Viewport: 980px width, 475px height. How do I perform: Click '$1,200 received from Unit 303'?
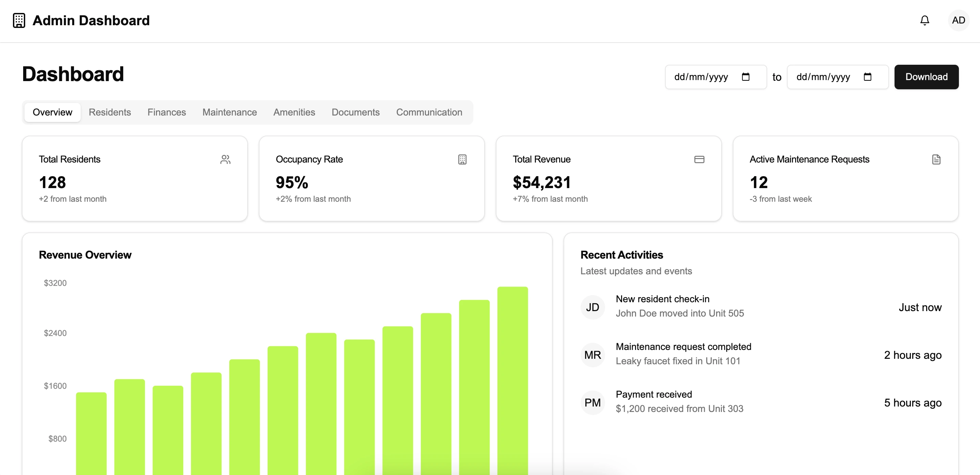click(x=679, y=409)
